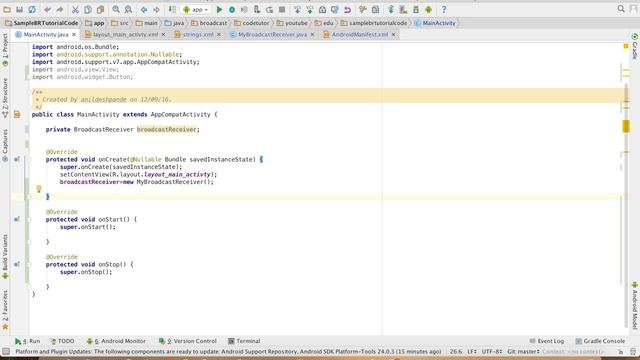Open the Event Log panel
This screenshot has width=640, height=360.
tap(547, 341)
